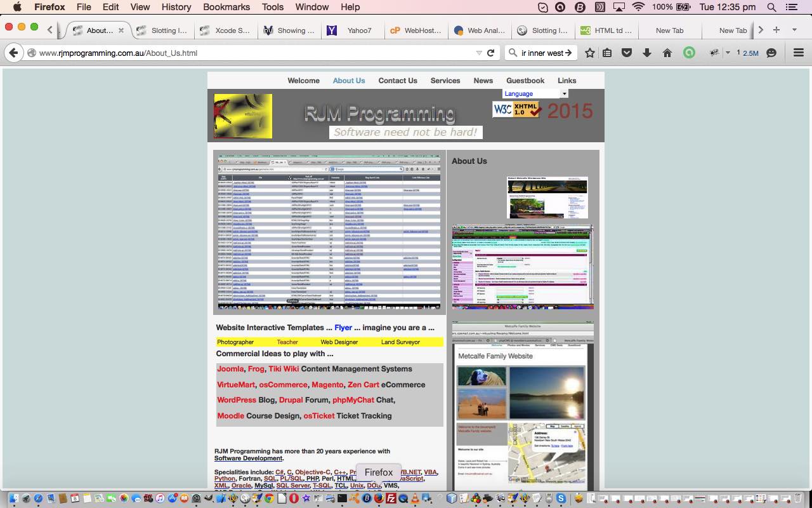The width and height of the screenshot is (812, 508).
Task: Open the Downloads arrow panel
Action: click(x=647, y=53)
